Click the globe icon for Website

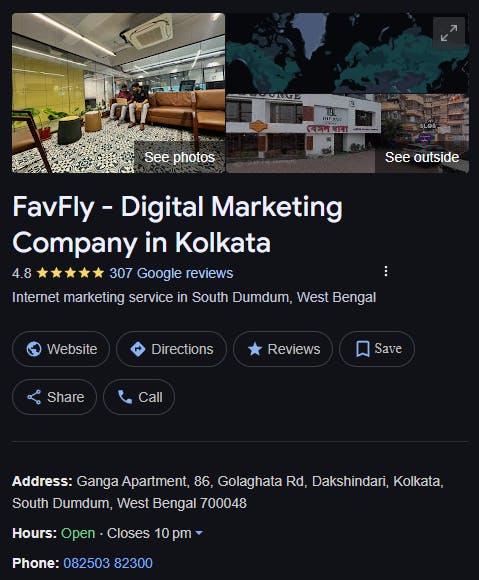34,349
